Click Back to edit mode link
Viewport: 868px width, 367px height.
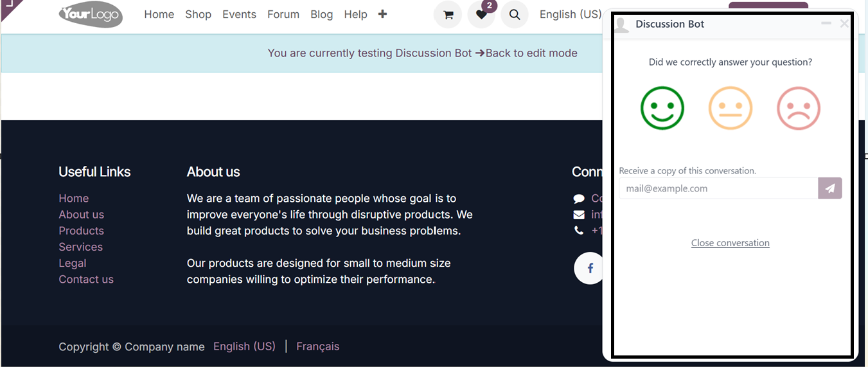[526, 53]
